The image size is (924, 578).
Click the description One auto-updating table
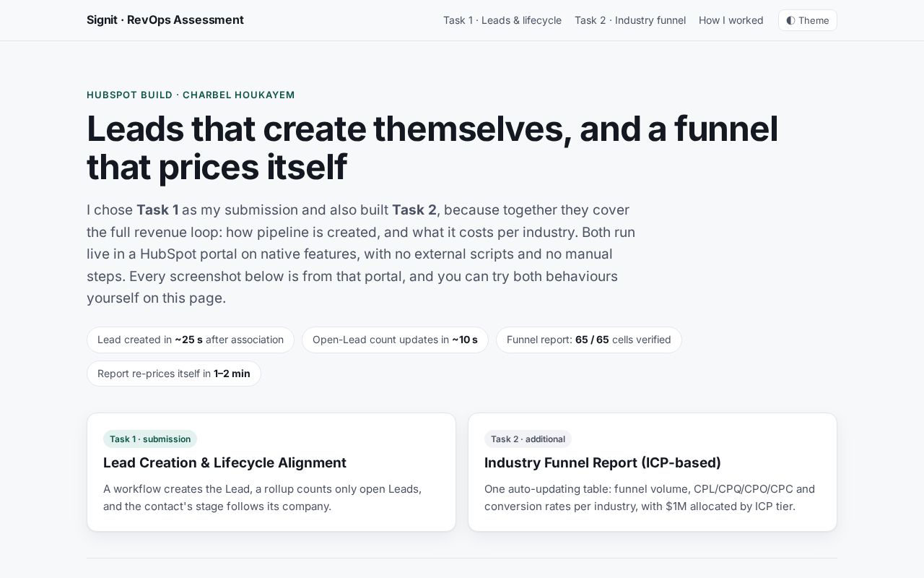pos(650,497)
